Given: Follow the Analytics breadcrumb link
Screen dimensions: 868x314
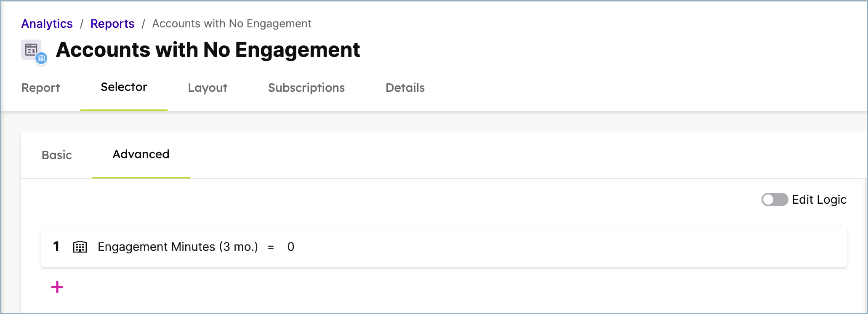Looking at the screenshot, I should point(47,24).
